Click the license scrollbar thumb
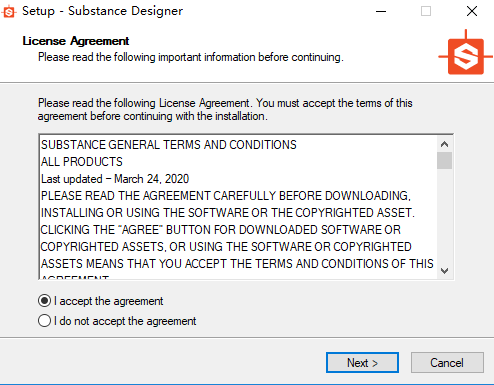494x385 pixels. 444,161
